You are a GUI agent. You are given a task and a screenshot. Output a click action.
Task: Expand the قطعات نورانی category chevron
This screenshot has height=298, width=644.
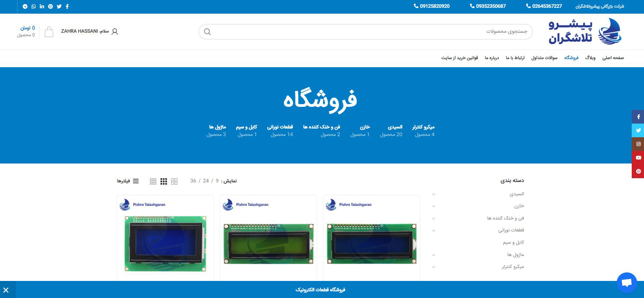(434, 230)
